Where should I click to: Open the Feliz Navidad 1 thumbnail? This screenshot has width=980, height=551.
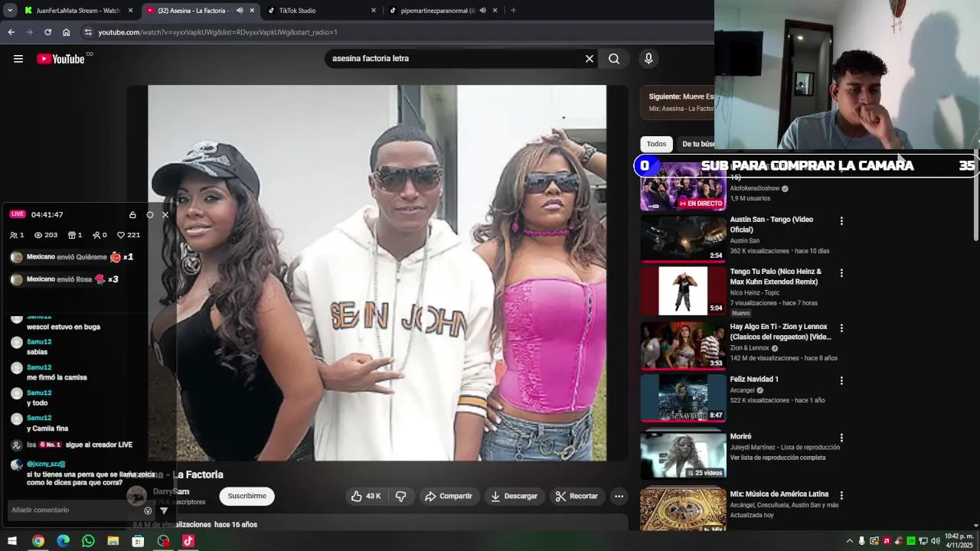tap(683, 397)
